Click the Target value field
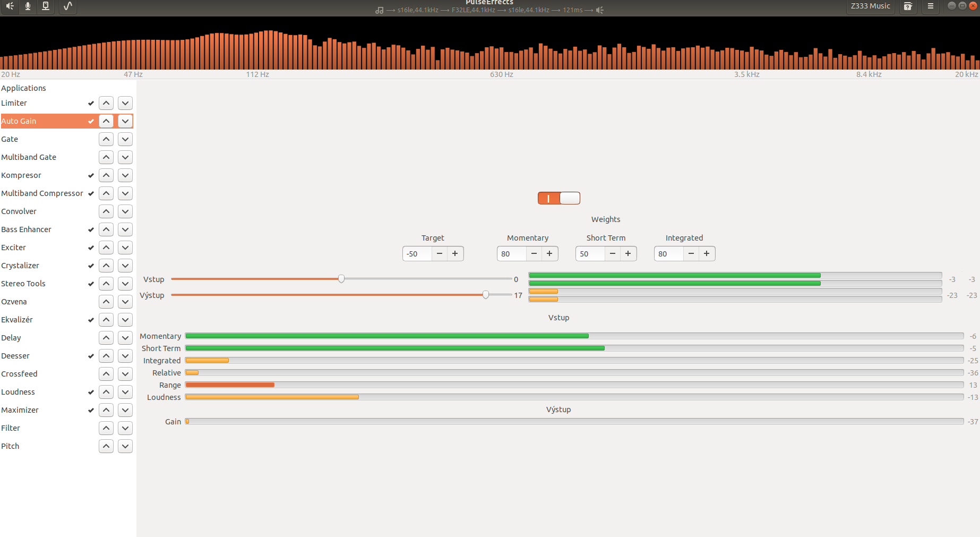Screen dimensions: 980x537 (x=417, y=254)
